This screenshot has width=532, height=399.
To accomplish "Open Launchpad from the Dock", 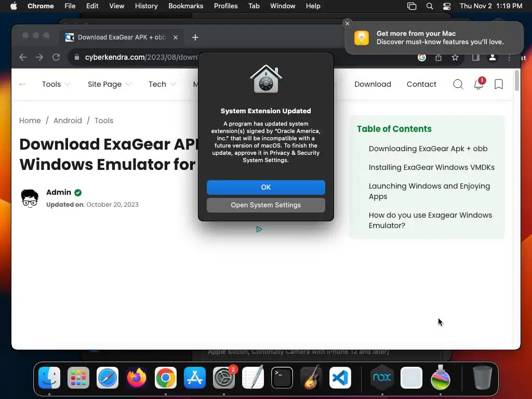I will point(78,378).
